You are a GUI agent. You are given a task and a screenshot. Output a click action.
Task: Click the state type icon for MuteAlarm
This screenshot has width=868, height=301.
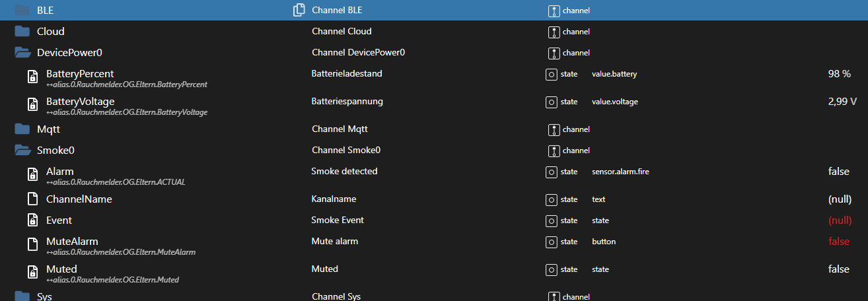pos(552,242)
